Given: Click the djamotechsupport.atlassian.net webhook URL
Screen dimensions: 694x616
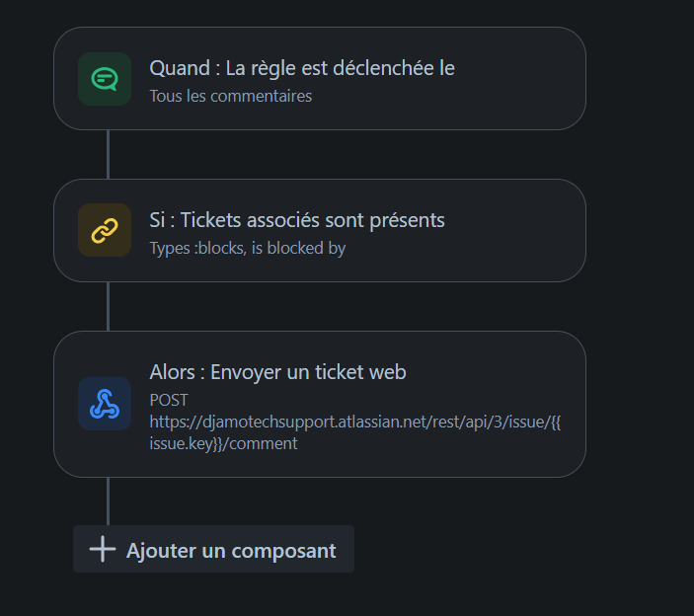Looking at the screenshot, I should click(355, 423).
